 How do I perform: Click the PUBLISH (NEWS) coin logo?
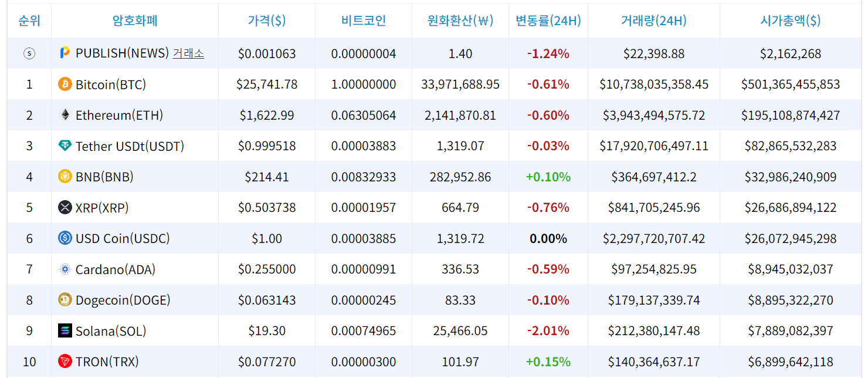pyautogui.click(x=65, y=53)
